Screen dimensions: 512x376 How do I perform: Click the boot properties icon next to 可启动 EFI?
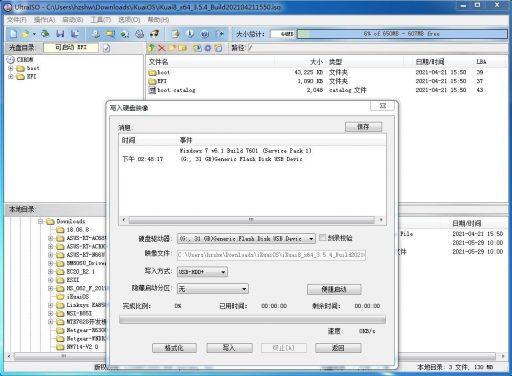click(106, 48)
